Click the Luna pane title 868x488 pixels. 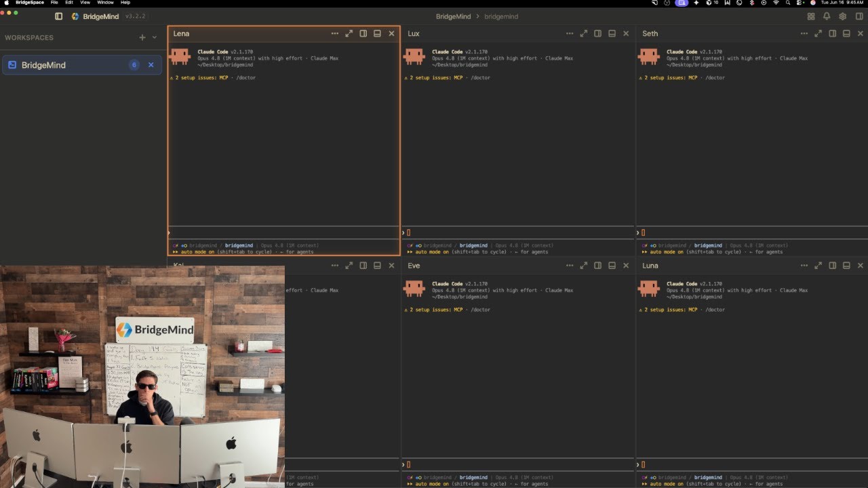[x=650, y=266]
